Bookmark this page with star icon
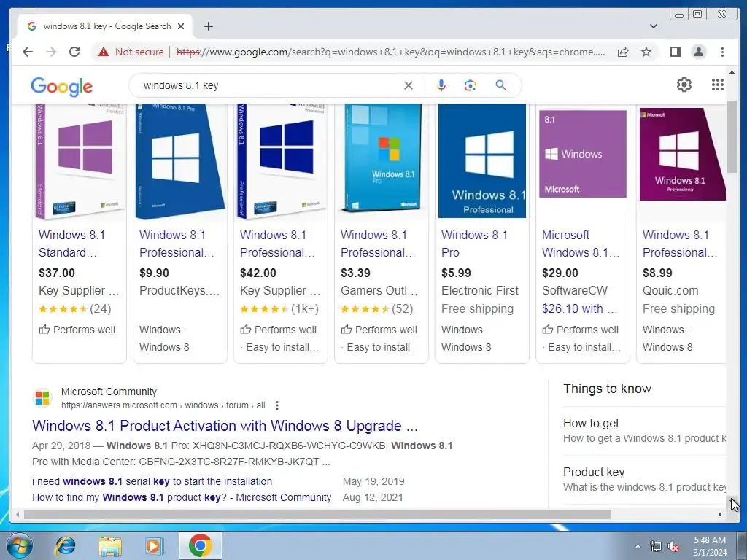The height and width of the screenshot is (560, 747). coord(646,52)
